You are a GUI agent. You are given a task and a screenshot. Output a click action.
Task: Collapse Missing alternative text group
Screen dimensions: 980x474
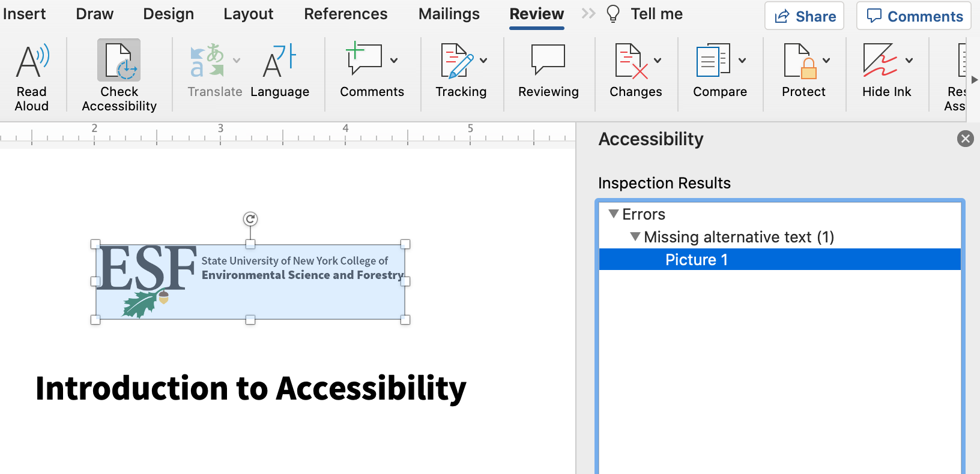(x=635, y=236)
